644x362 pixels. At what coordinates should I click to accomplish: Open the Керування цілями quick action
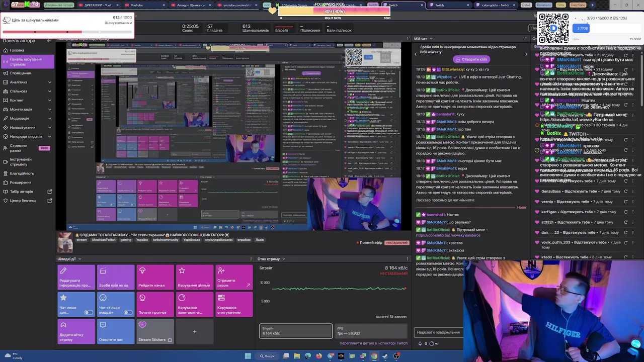tap(195, 277)
